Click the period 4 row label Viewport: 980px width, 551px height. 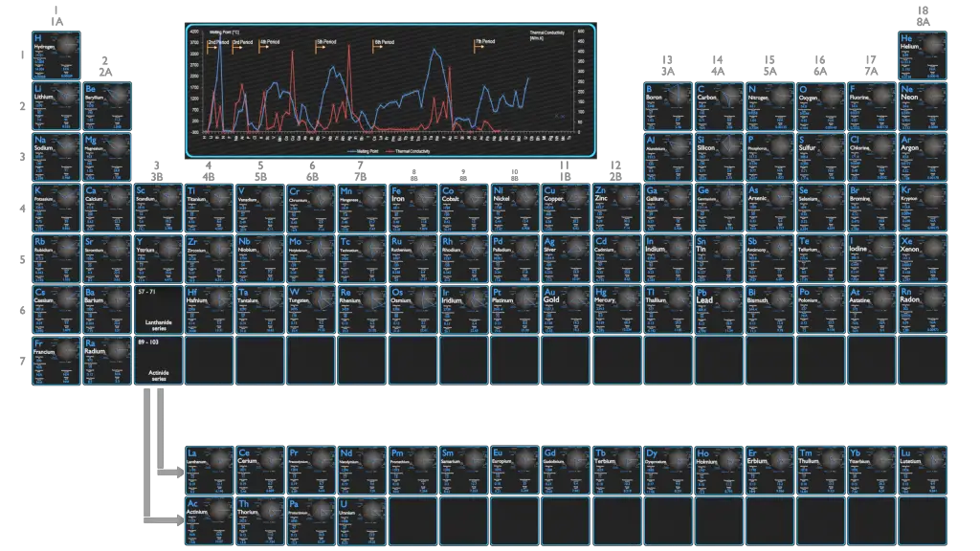(x=21, y=209)
